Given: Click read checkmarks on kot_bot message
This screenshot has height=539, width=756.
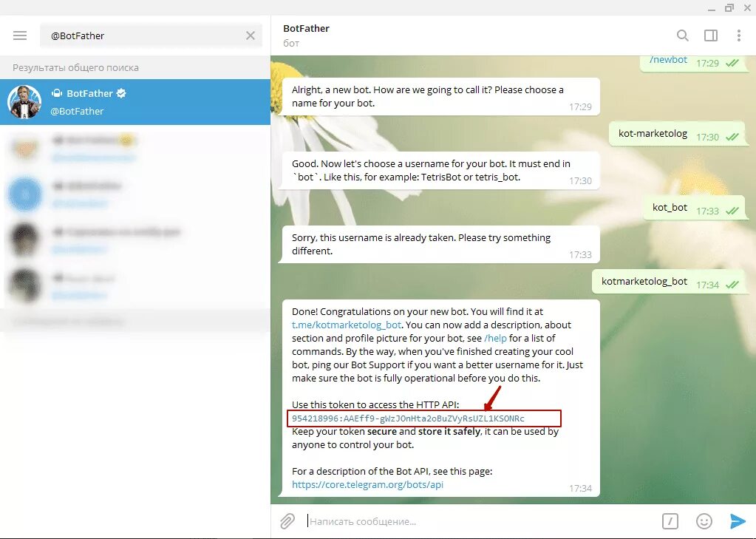Looking at the screenshot, I should (x=732, y=211).
